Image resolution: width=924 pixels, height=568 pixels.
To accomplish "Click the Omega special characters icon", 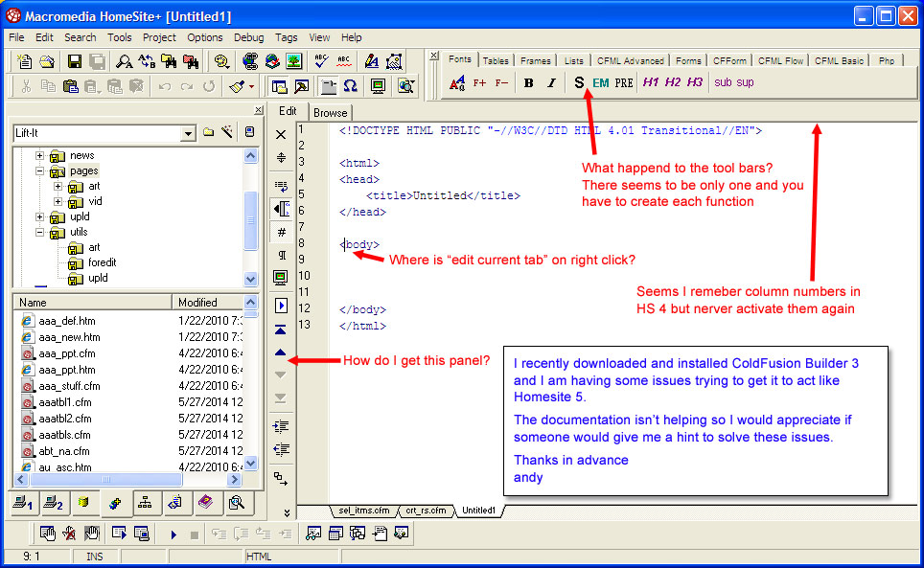I will coord(351,86).
